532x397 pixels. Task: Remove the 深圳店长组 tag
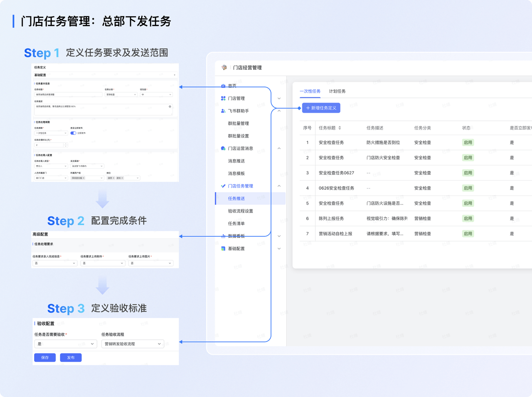click(84, 178)
